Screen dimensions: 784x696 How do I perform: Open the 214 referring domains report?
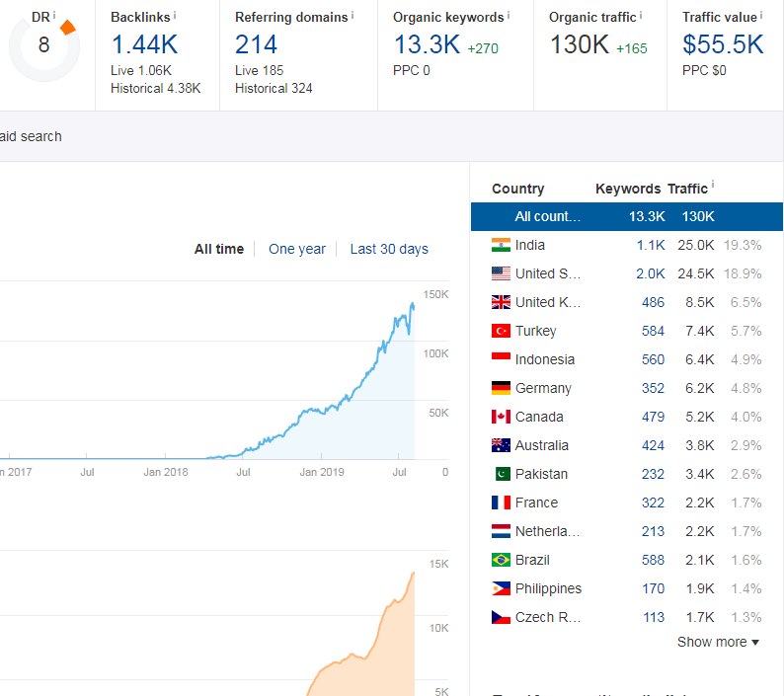(256, 44)
